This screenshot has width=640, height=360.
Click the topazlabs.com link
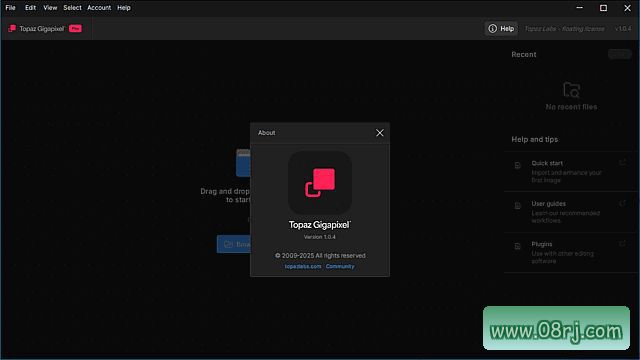pos(303,267)
